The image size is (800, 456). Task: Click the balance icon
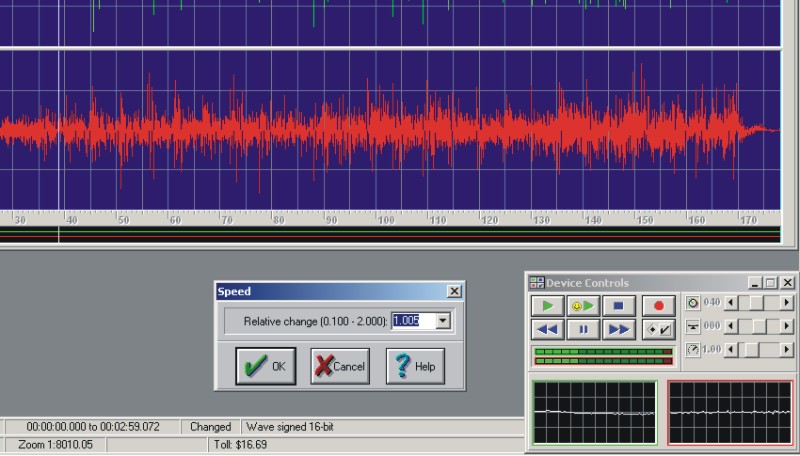point(693,326)
